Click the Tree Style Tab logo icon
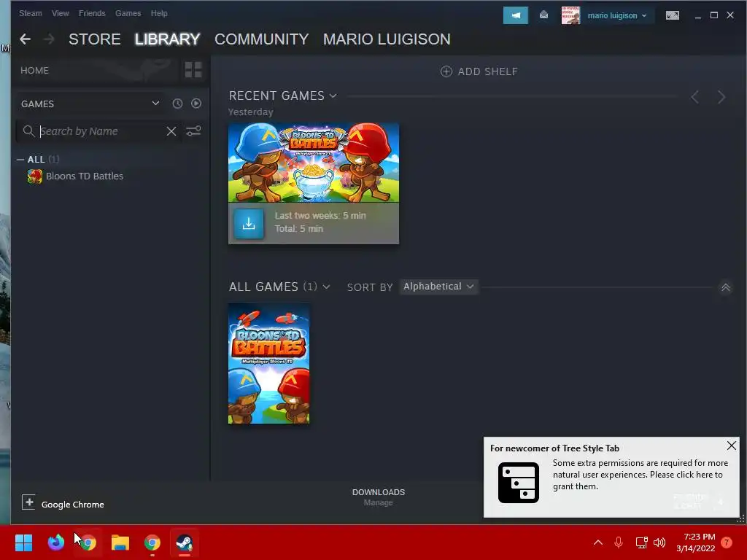The height and width of the screenshot is (560, 747). click(519, 483)
